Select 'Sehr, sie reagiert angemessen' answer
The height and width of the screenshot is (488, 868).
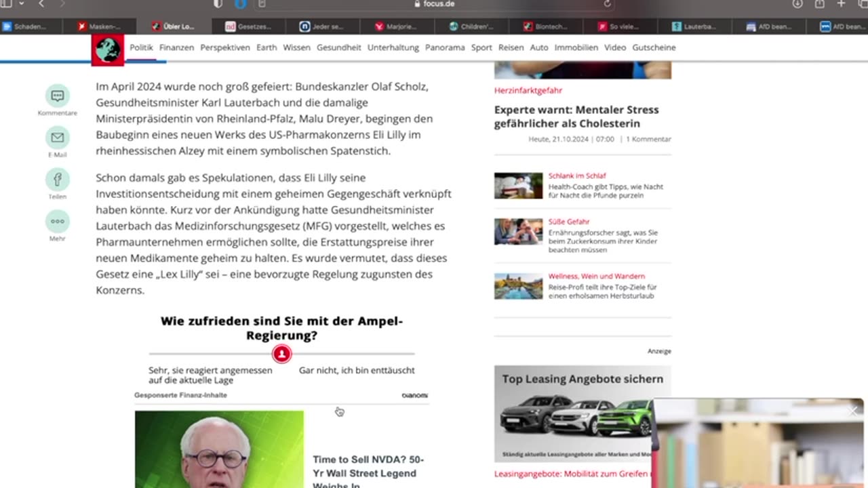(x=210, y=375)
